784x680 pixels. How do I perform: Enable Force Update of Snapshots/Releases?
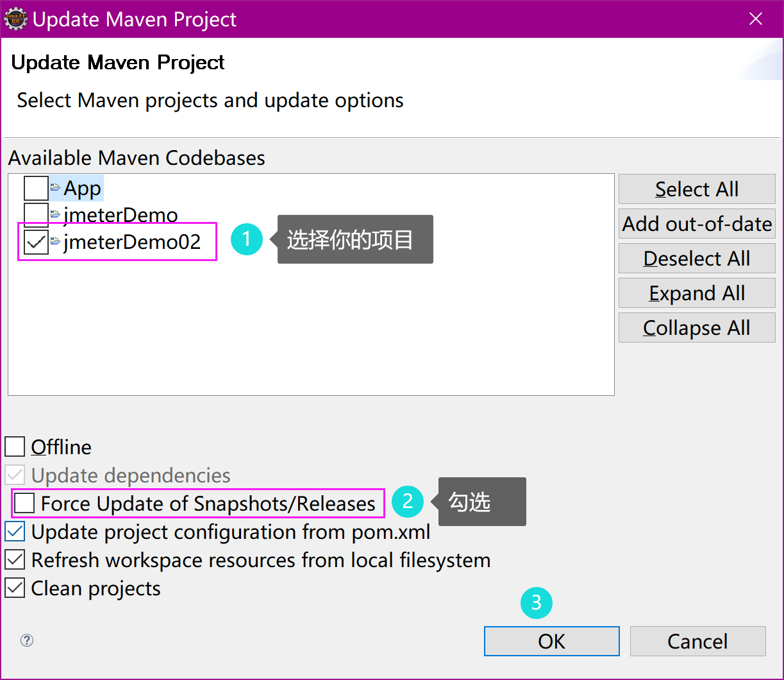24,503
